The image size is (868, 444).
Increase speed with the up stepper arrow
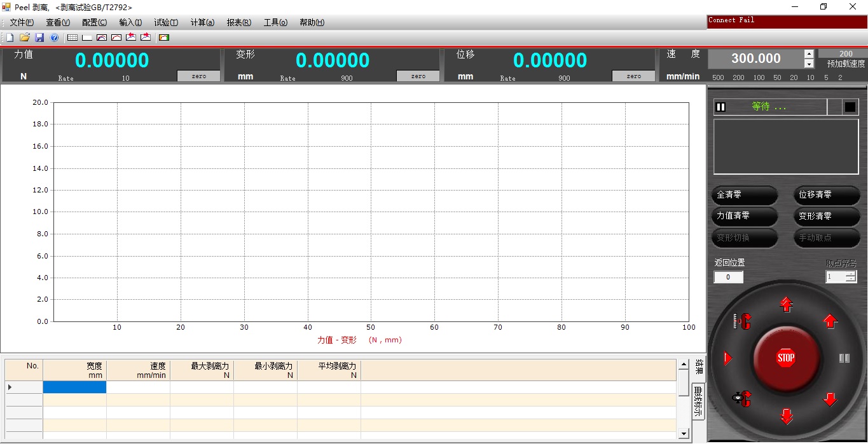809,54
